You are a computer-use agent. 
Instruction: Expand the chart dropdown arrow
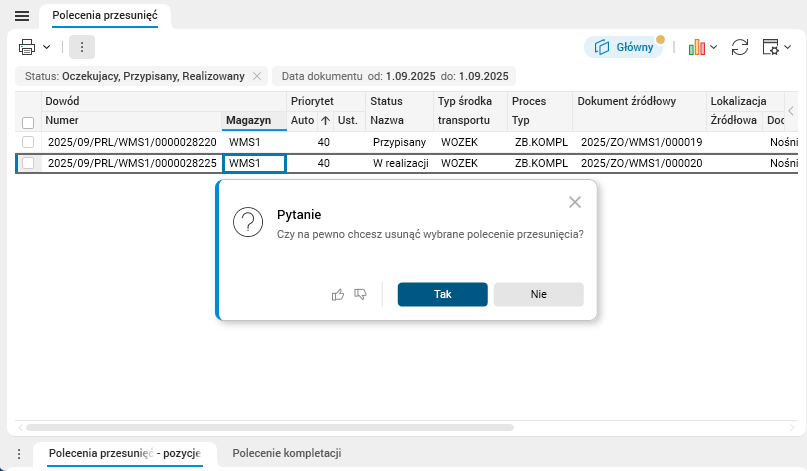713,47
